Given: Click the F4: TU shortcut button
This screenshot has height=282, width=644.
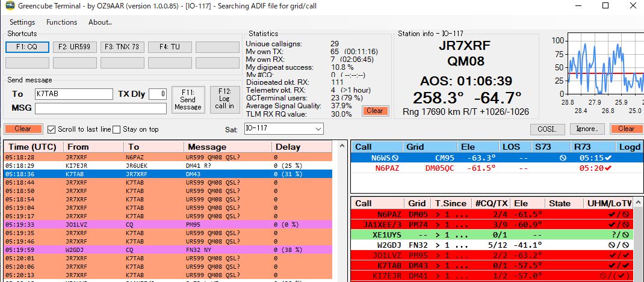Looking at the screenshot, I should pyautogui.click(x=170, y=48).
